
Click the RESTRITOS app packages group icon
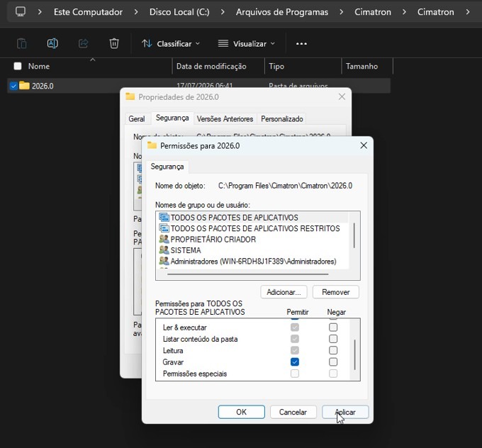[164, 228]
